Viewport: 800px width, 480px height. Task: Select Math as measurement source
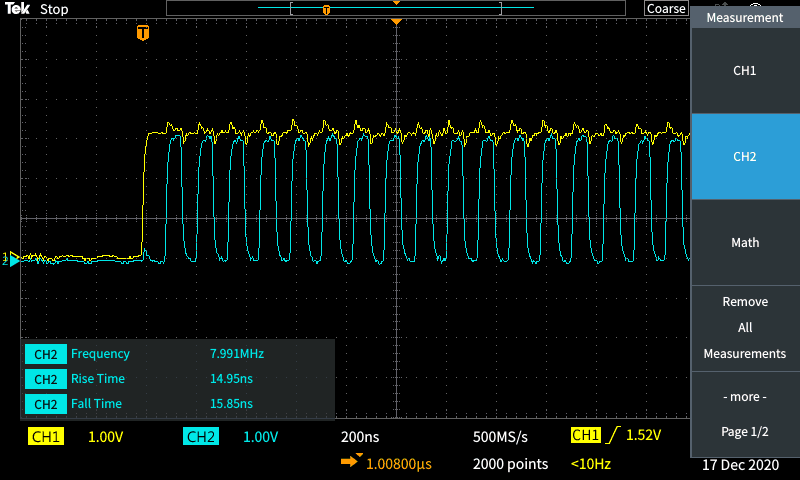click(x=744, y=243)
